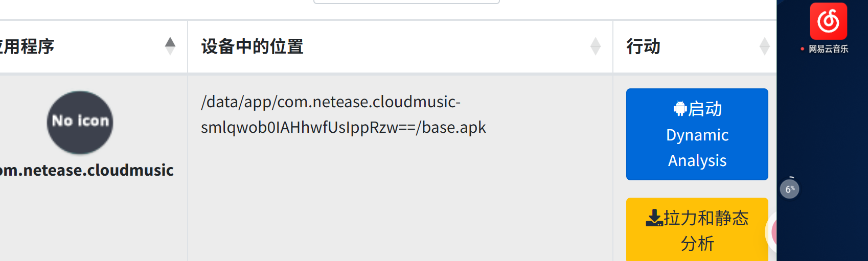Click the red dot beside 网易云音乐 label

click(802, 49)
